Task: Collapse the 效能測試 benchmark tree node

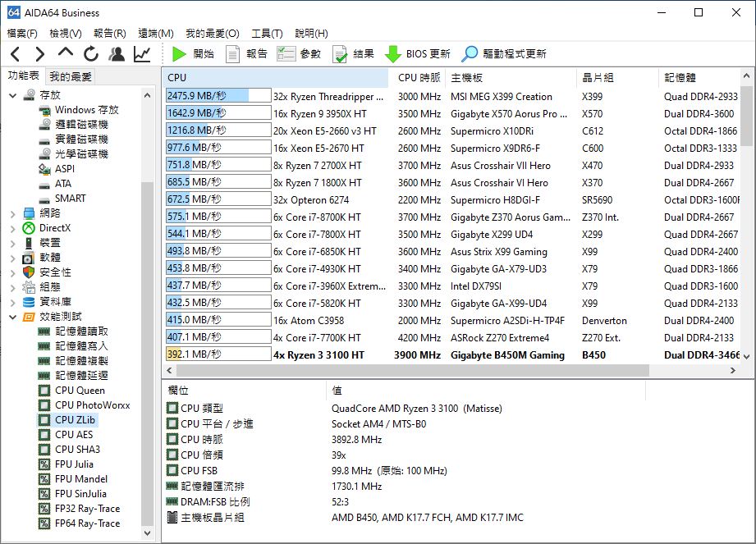Action: tap(12, 317)
